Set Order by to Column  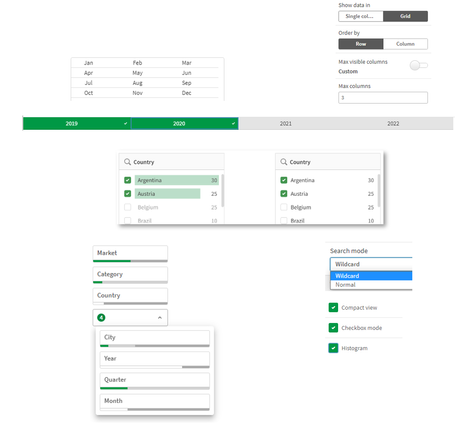coord(405,44)
